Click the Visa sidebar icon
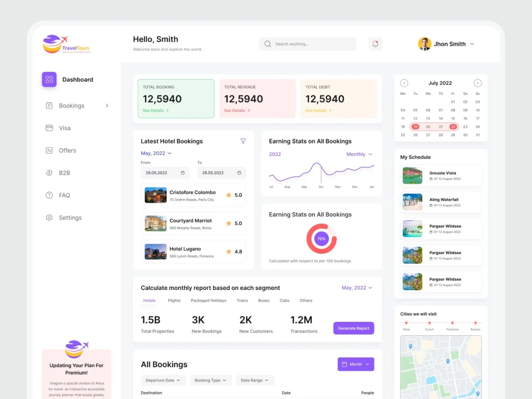The height and width of the screenshot is (399, 532). point(51,128)
